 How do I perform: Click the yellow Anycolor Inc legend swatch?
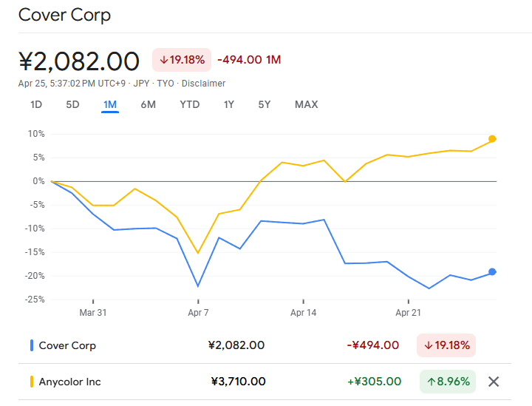tap(32, 382)
